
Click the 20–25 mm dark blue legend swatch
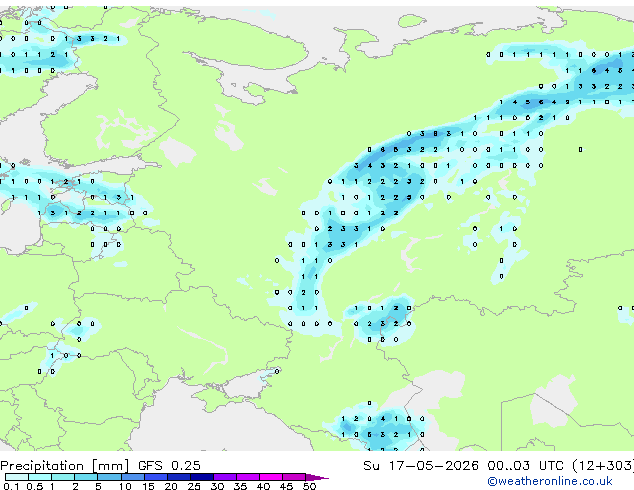click(179, 477)
